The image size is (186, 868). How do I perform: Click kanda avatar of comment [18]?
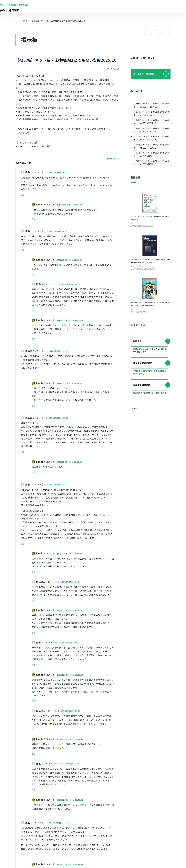tap(33, 320)
